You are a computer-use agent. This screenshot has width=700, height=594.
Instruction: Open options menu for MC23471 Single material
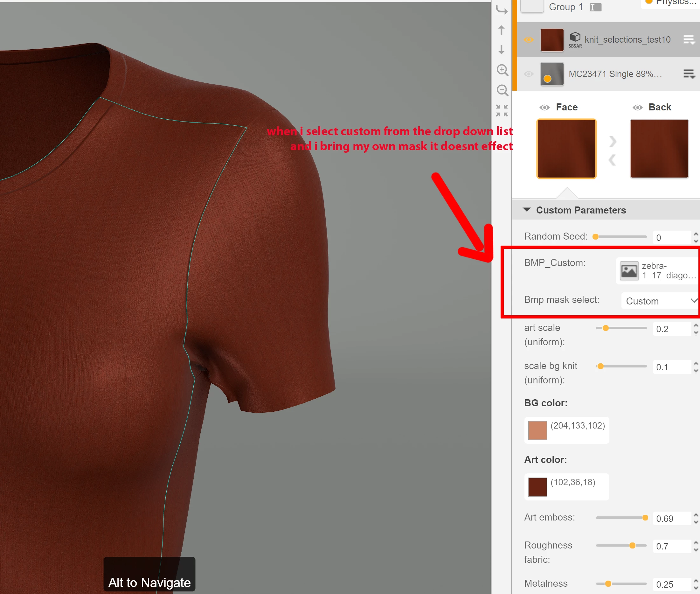[689, 74]
